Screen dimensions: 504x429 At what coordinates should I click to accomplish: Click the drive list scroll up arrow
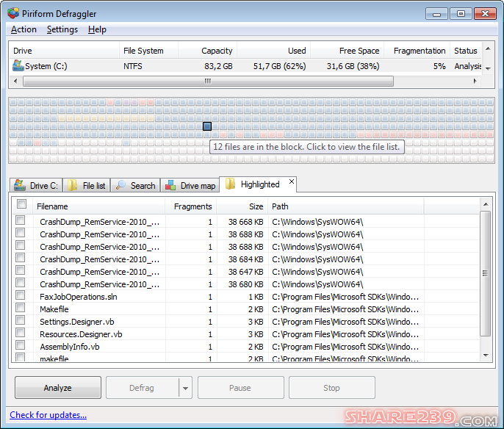[488, 48]
